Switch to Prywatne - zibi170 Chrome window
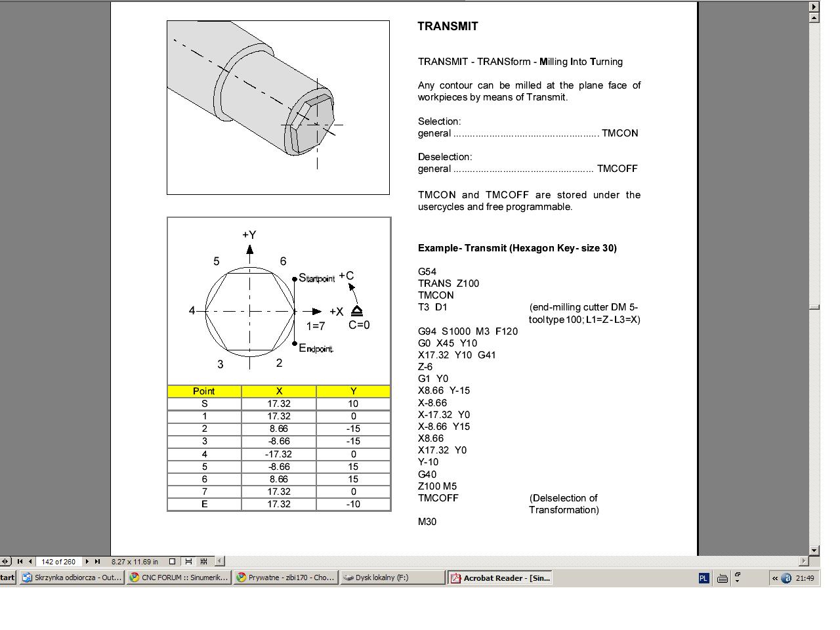The width and height of the screenshot is (840, 630). [x=286, y=577]
